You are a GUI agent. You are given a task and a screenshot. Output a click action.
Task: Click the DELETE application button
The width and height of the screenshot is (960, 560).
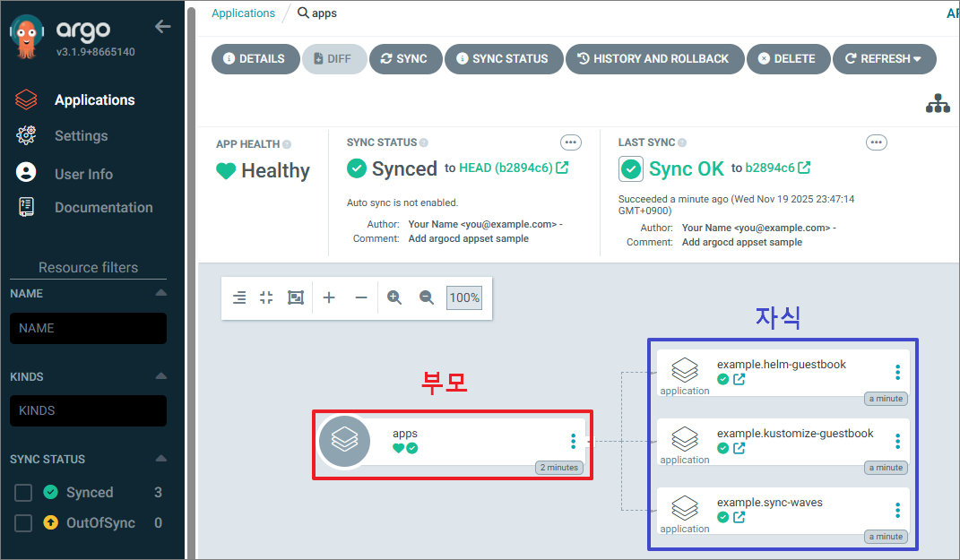(x=788, y=59)
